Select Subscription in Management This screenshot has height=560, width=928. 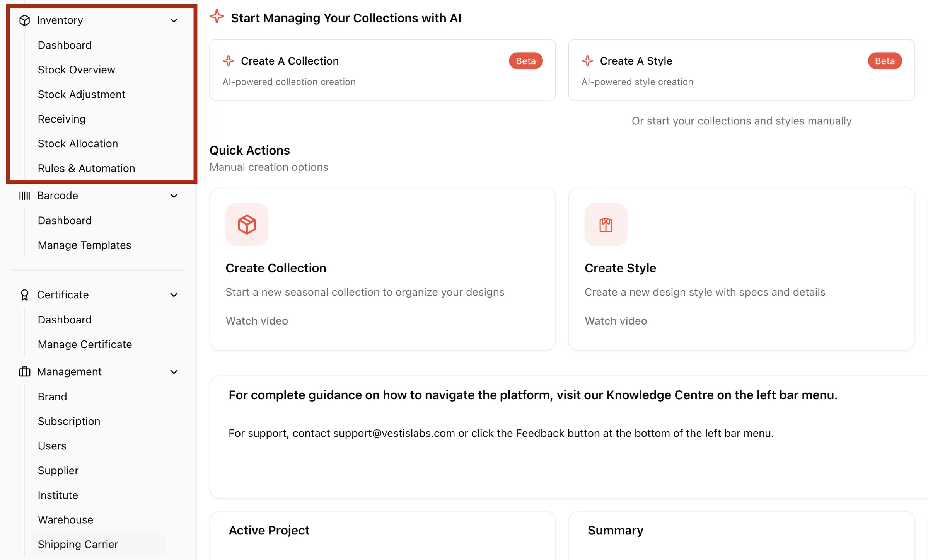[69, 421]
